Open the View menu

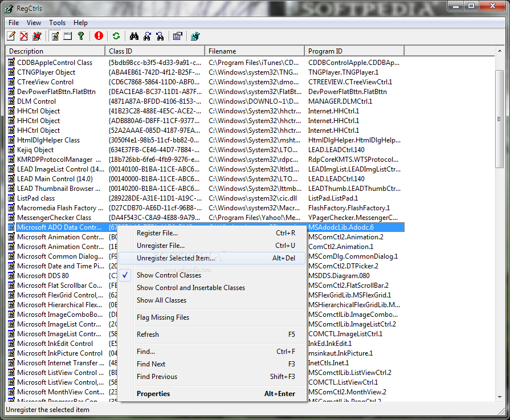click(x=34, y=23)
